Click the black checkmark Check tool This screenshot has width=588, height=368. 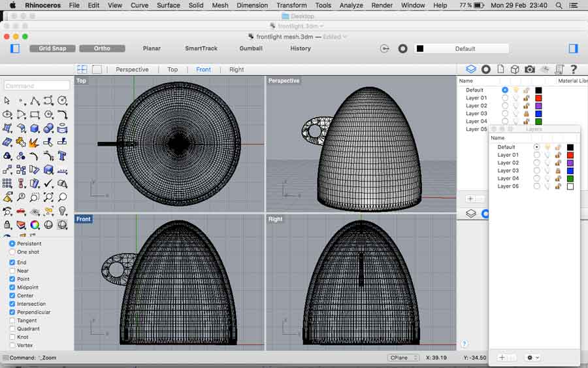pos(48,184)
